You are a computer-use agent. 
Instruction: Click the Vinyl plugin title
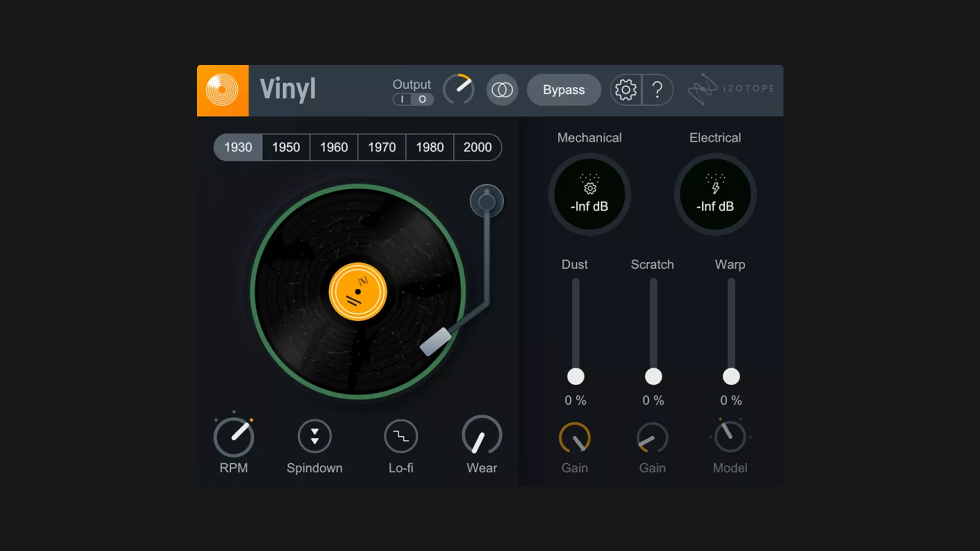coord(288,90)
